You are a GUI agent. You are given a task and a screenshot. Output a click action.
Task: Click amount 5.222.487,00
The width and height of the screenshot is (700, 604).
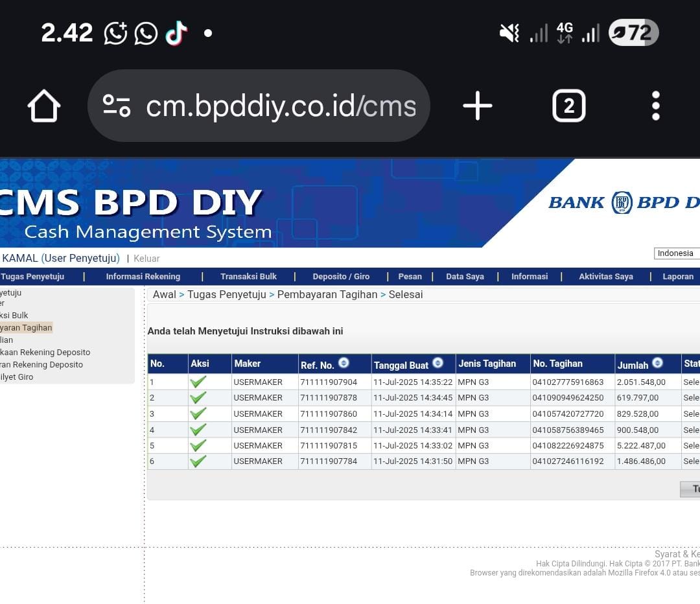641,445
